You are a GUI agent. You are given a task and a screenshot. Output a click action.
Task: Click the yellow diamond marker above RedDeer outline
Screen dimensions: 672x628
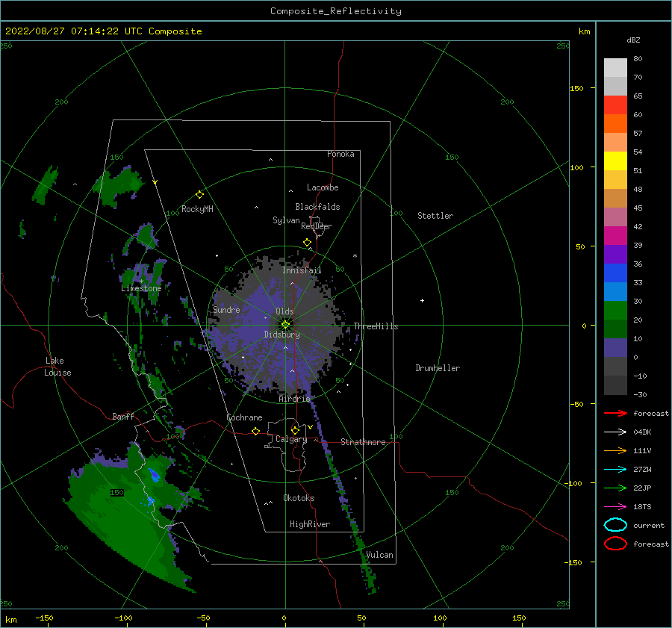pyautogui.click(x=308, y=243)
